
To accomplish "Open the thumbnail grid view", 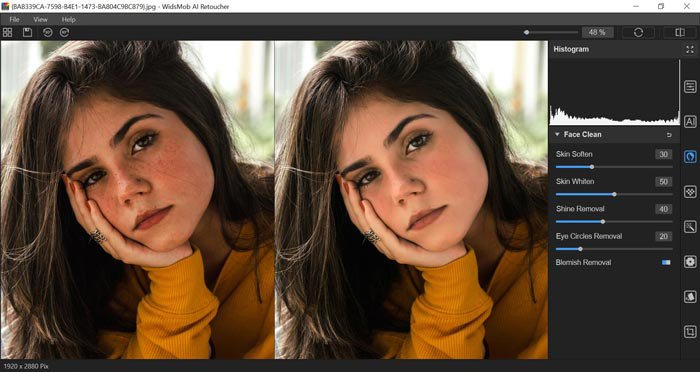I will coord(8,32).
